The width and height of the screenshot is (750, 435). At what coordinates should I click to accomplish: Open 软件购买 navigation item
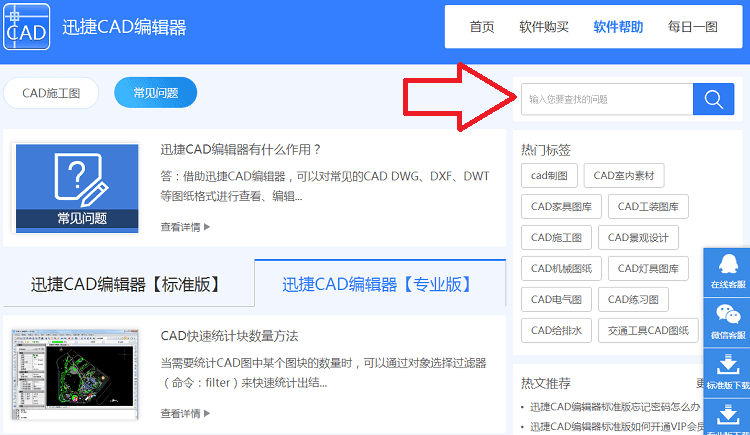pos(544,27)
